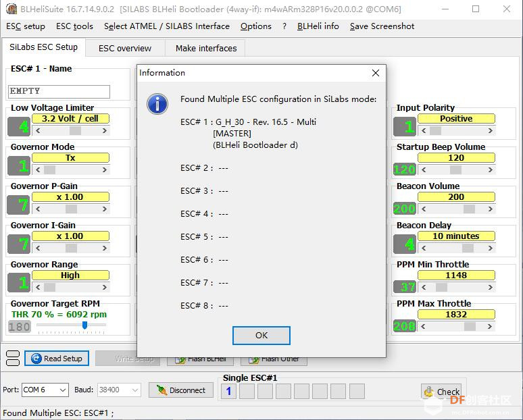This screenshot has width=523, height=420.
Task: Click status bar text 'Found Multiple ESC: ESC#1'
Action: click(x=58, y=413)
